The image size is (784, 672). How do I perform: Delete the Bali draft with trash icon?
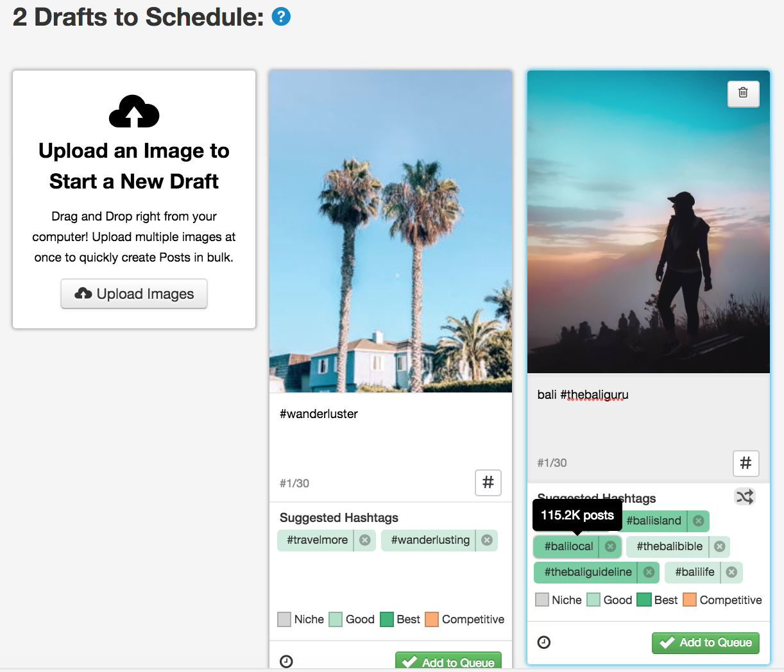coord(743,93)
